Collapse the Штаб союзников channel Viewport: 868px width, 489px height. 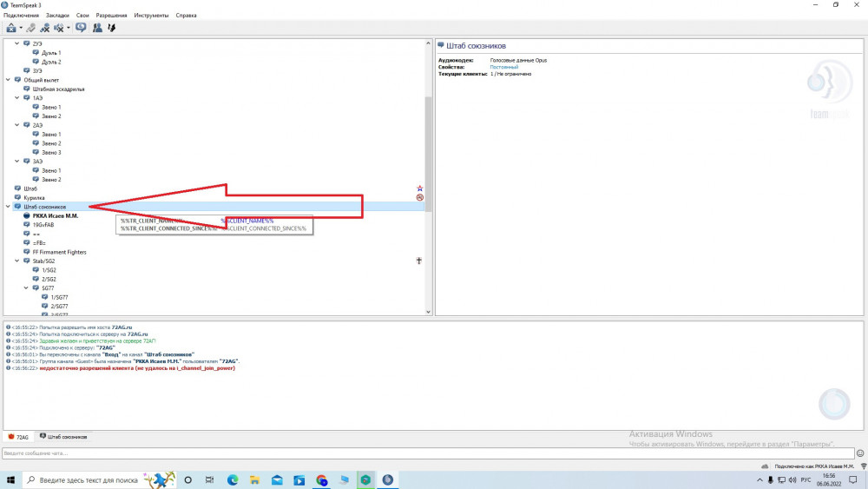click(x=9, y=207)
